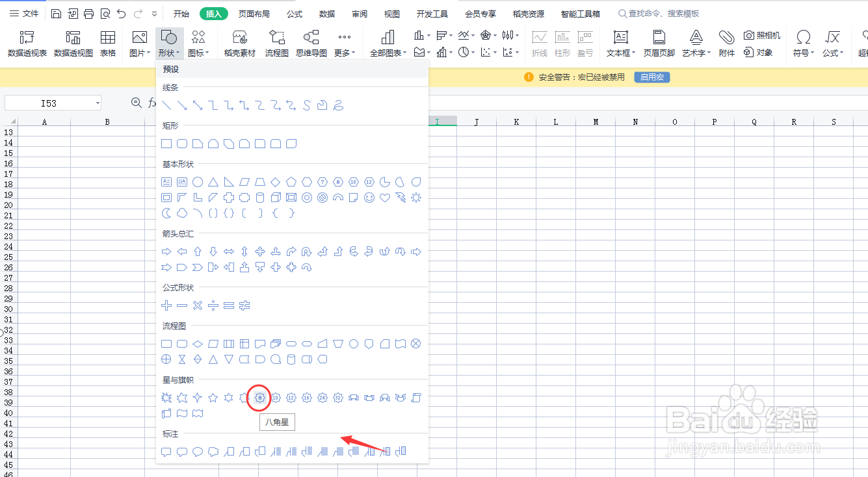The image size is (868, 477).
Task: Open the 文本框 text box dropdown
Action: click(x=621, y=53)
